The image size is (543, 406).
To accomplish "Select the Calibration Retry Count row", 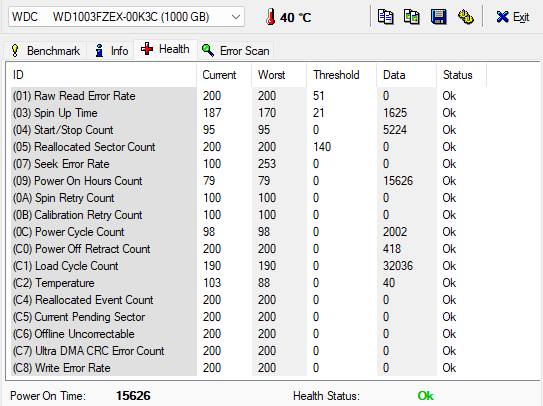I will click(x=249, y=215).
